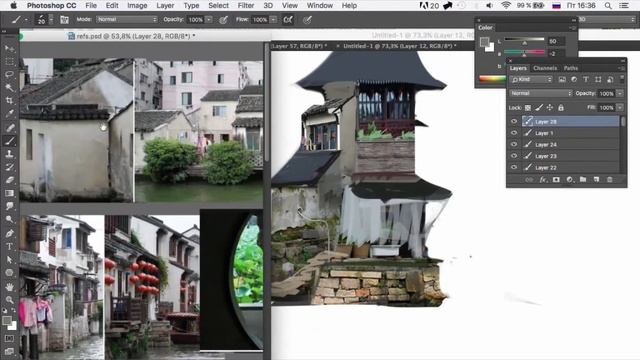Screen dimensions: 640x360
Task: Select the Move tool
Action: click(9, 48)
